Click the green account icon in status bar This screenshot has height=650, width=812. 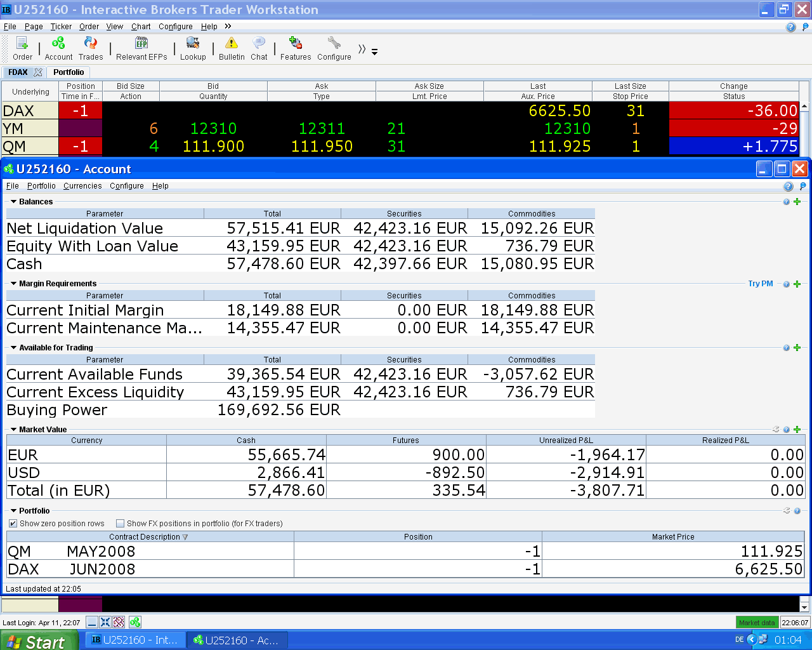point(135,622)
